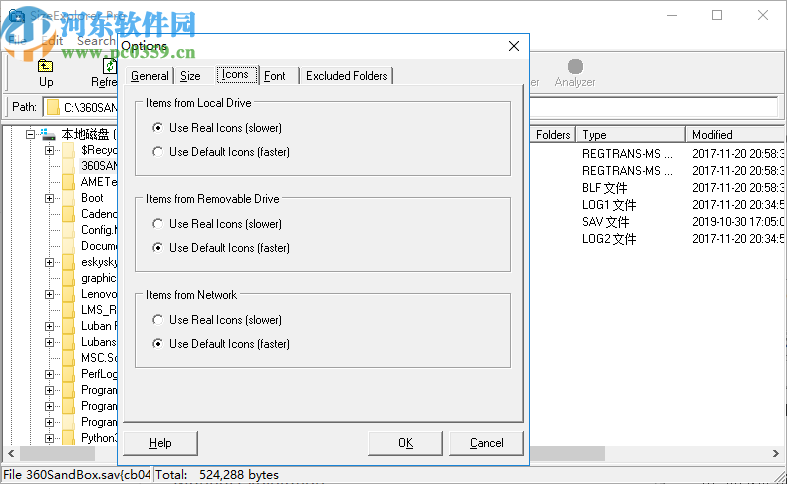Close the Options dialog with X

(x=513, y=46)
